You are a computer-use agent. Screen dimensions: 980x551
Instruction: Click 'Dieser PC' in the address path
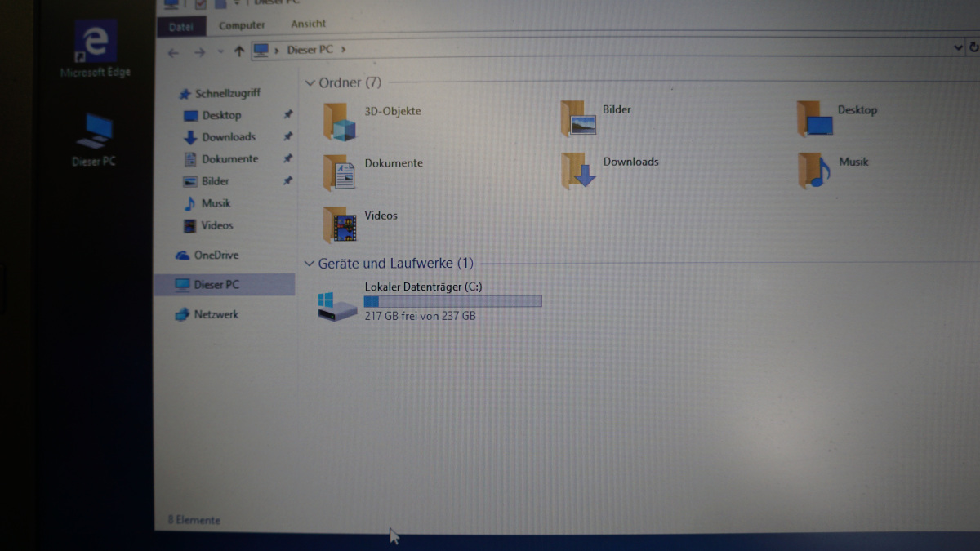point(310,50)
